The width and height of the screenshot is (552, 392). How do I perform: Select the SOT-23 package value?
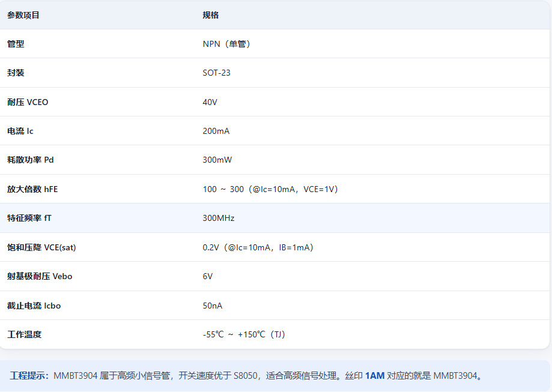[x=216, y=73]
